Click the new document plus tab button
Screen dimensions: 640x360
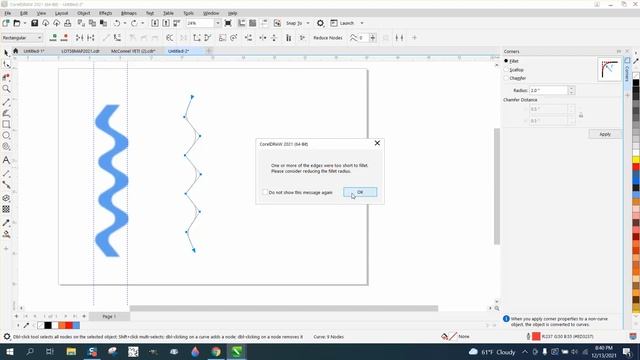[x=209, y=51]
